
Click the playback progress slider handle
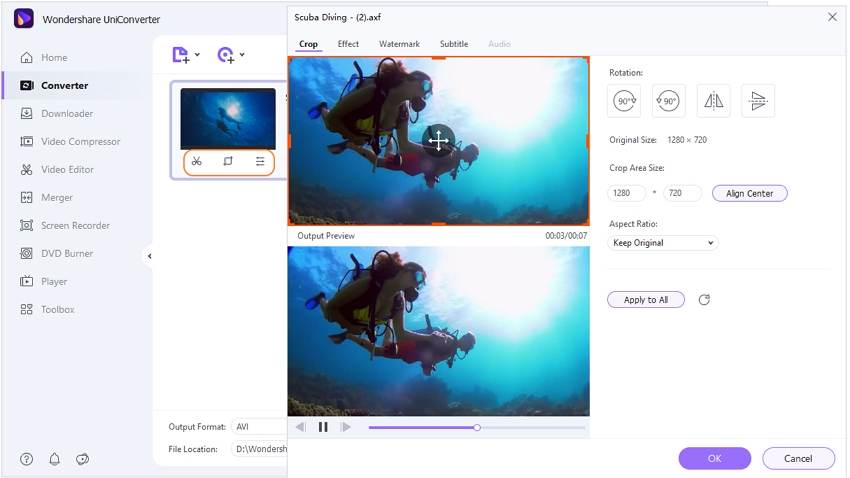click(x=477, y=428)
